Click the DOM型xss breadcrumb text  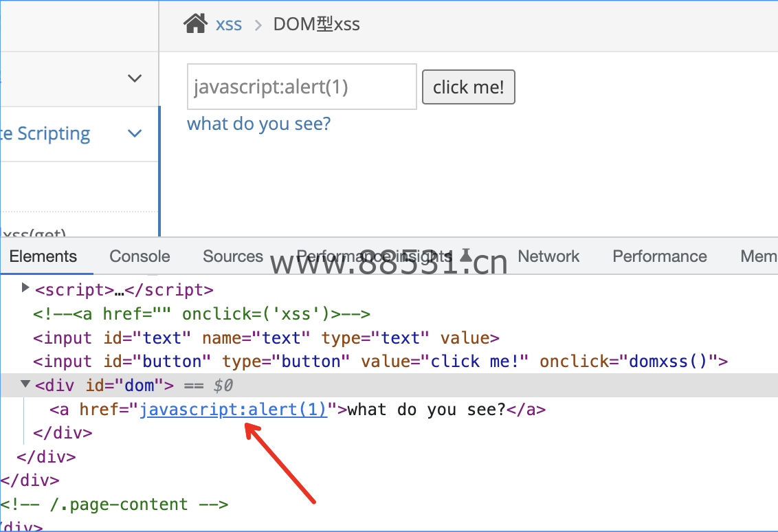(317, 24)
